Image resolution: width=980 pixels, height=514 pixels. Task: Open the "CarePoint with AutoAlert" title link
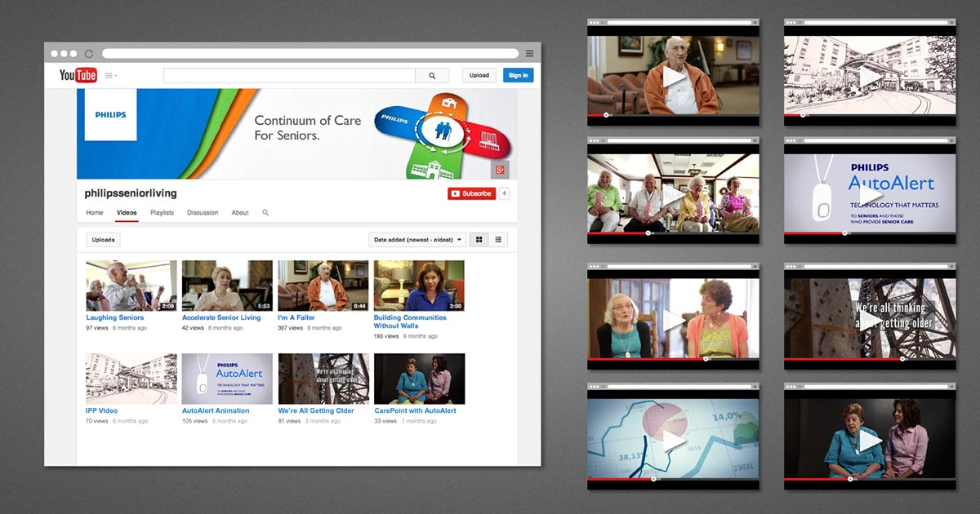[x=415, y=410]
